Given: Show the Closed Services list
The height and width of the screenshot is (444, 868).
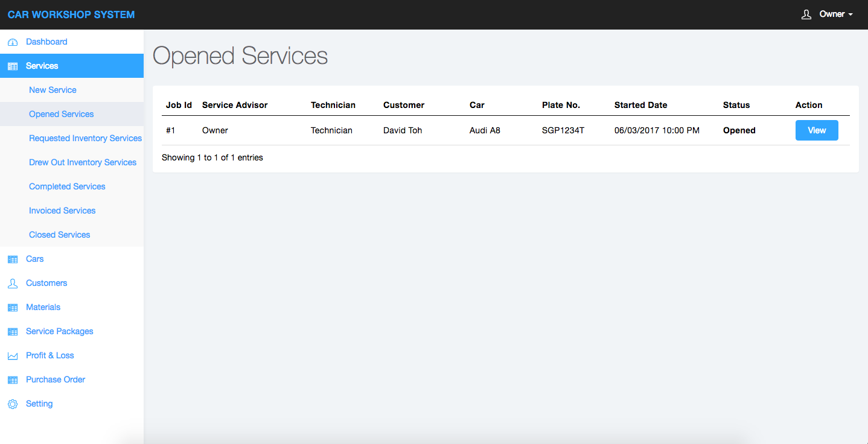Looking at the screenshot, I should [x=59, y=235].
